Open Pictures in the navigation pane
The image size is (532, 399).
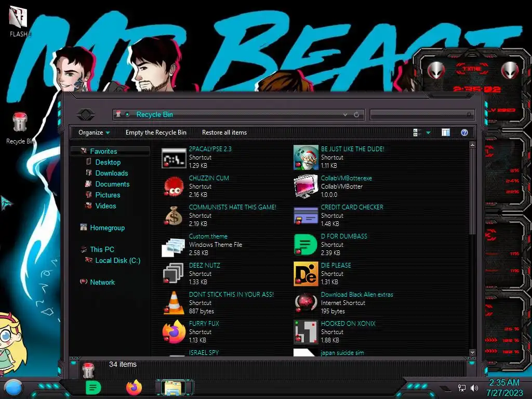coord(108,195)
